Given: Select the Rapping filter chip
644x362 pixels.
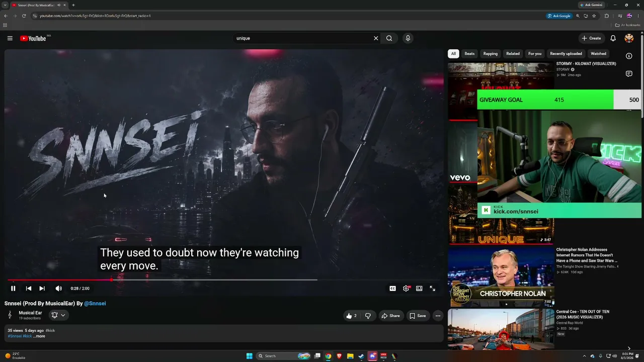Looking at the screenshot, I should click(x=491, y=54).
